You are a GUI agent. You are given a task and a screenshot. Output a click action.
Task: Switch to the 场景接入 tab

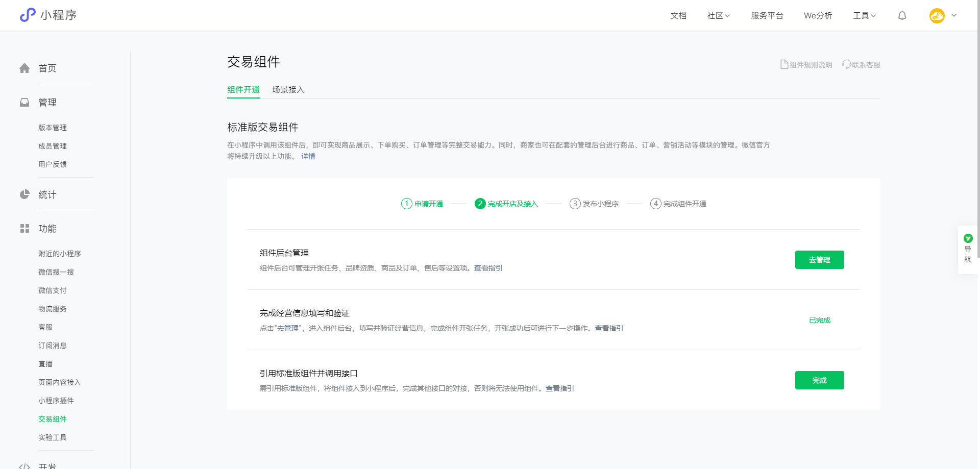(x=288, y=90)
